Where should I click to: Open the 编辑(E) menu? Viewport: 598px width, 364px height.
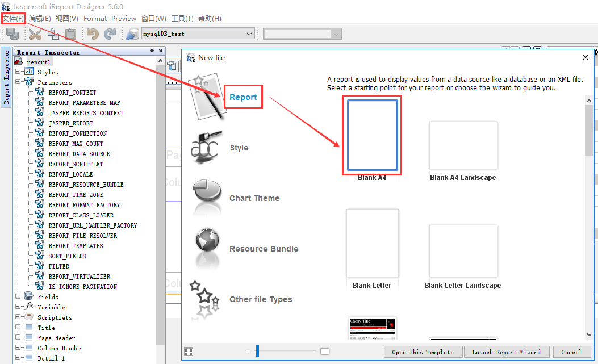(40, 18)
